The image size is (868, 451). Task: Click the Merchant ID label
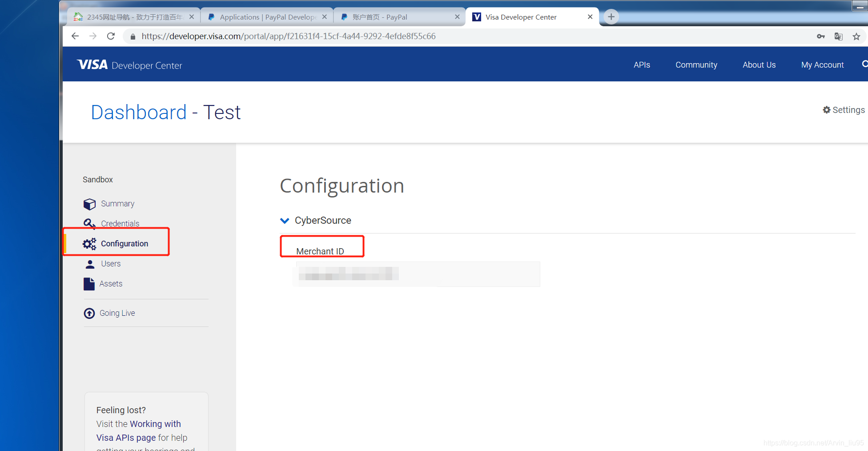click(x=320, y=251)
